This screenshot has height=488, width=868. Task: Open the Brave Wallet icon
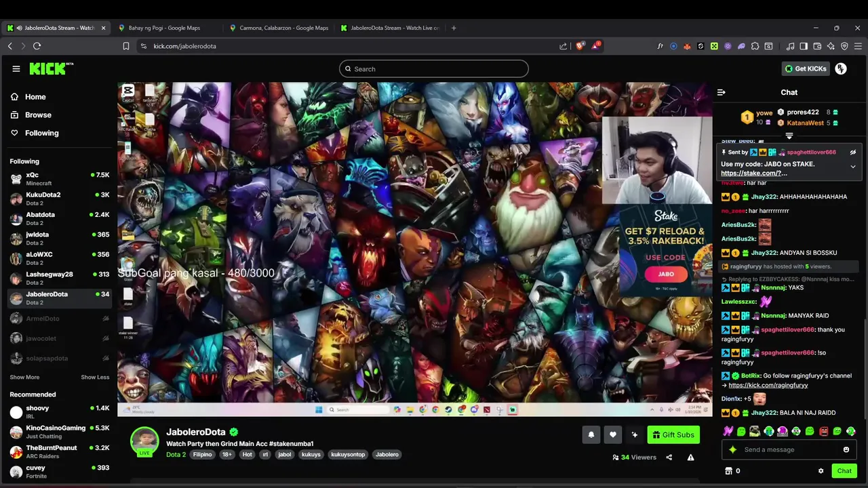click(817, 46)
